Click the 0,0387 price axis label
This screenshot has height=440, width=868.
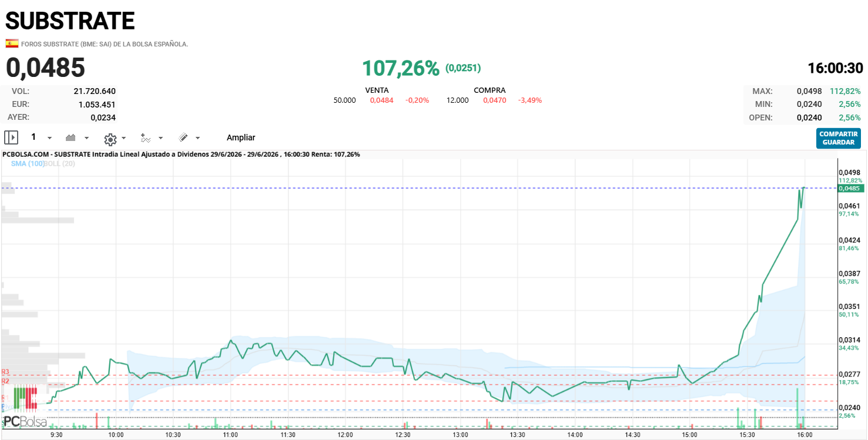click(849, 274)
